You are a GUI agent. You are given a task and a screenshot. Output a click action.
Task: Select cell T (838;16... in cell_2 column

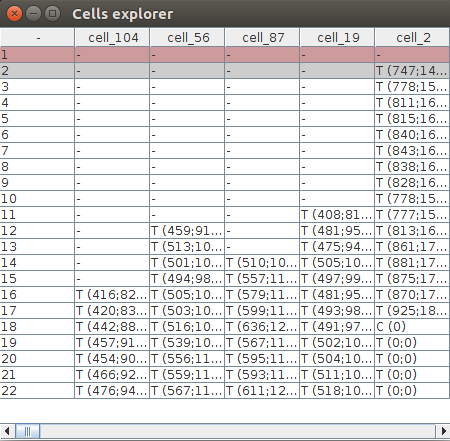coord(412,167)
